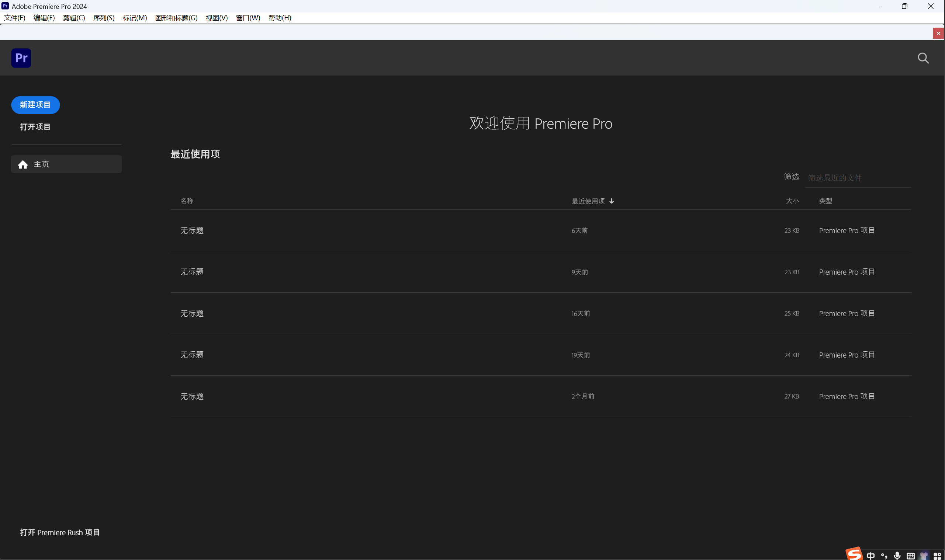Click Premiere Pro 项目 in 9天前 row

coord(847,272)
